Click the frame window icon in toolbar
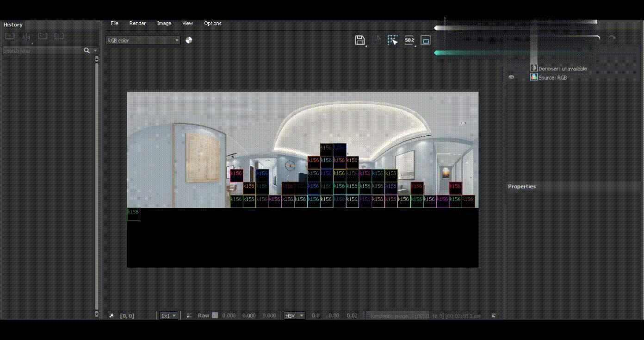This screenshot has height=340, width=644. coord(426,40)
